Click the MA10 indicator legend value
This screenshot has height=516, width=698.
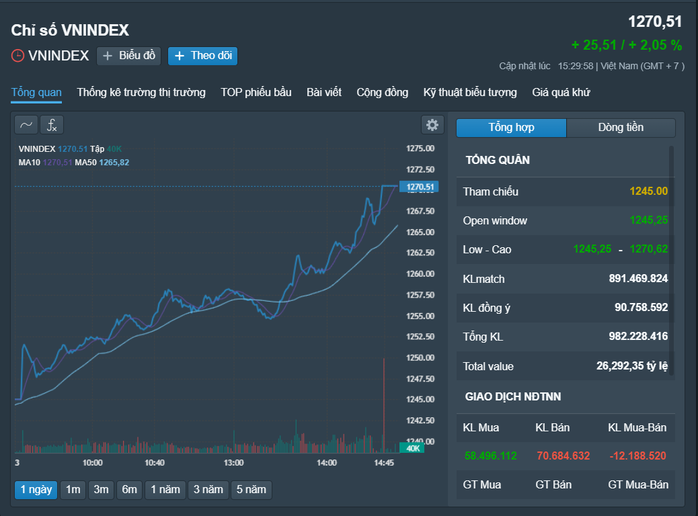point(57,163)
